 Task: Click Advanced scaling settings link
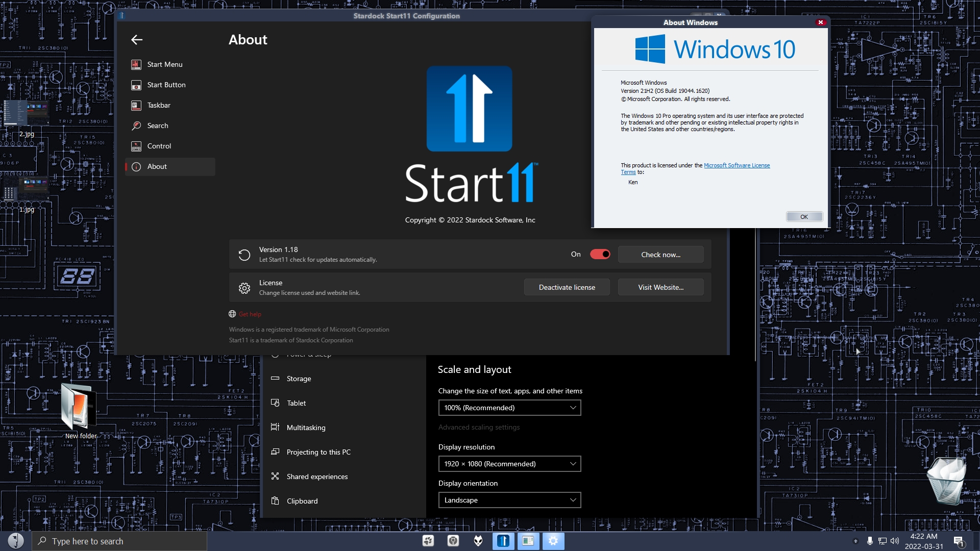pyautogui.click(x=479, y=427)
